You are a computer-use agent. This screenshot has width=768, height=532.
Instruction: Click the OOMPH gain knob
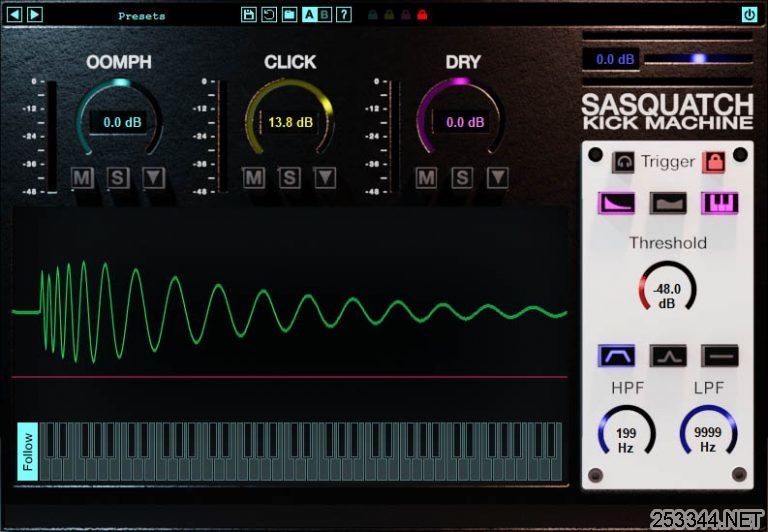click(x=120, y=118)
